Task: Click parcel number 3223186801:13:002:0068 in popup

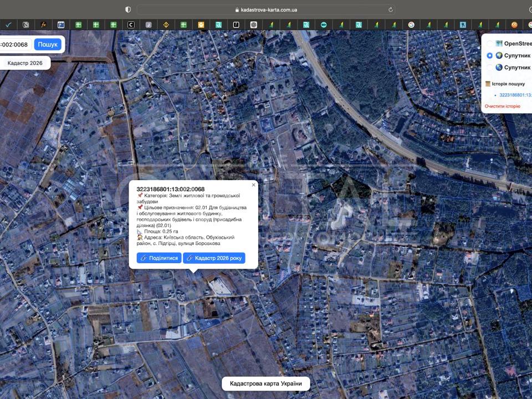Action: coord(170,190)
